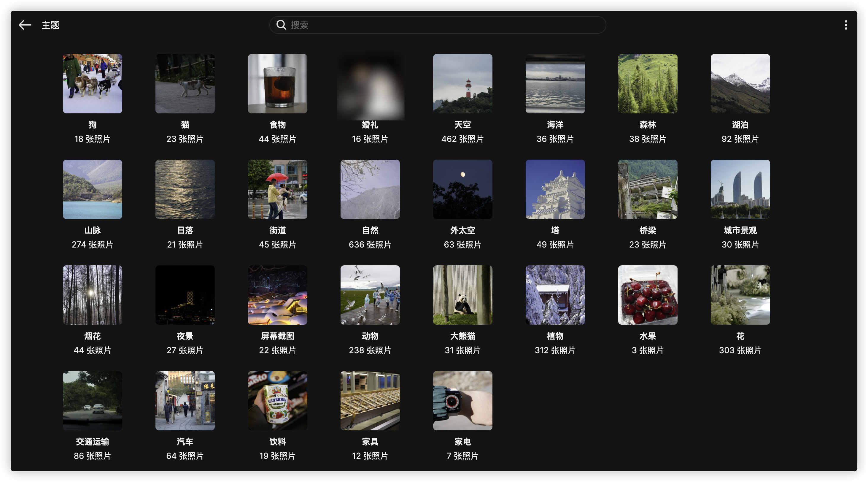Open the 水果 cherries thumbnail

[647, 295]
